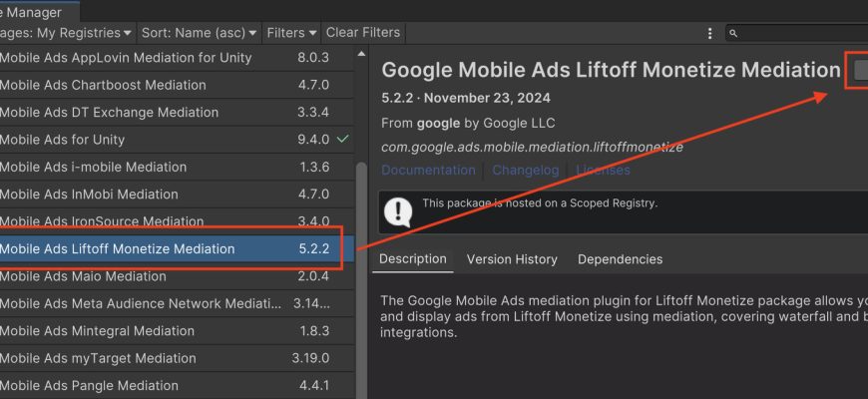The width and height of the screenshot is (868, 399).
Task: Click the search magnifier icon
Action: [x=733, y=34]
